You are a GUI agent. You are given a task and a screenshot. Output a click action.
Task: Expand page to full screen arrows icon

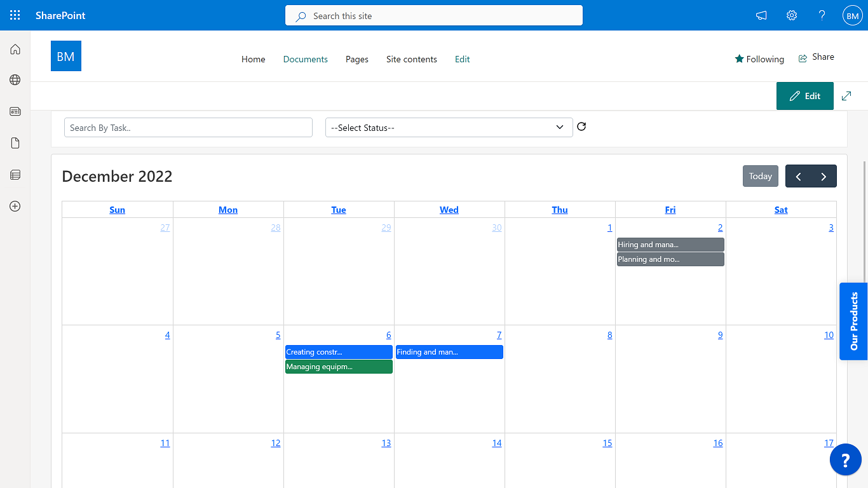tap(846, 96)
